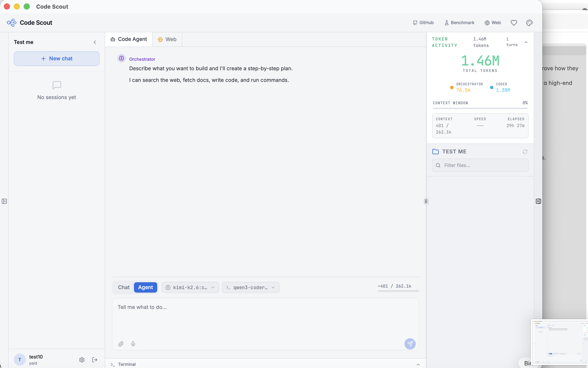Switch to the Web tab
Screen dimensions: 588x368
coord(167,39)
